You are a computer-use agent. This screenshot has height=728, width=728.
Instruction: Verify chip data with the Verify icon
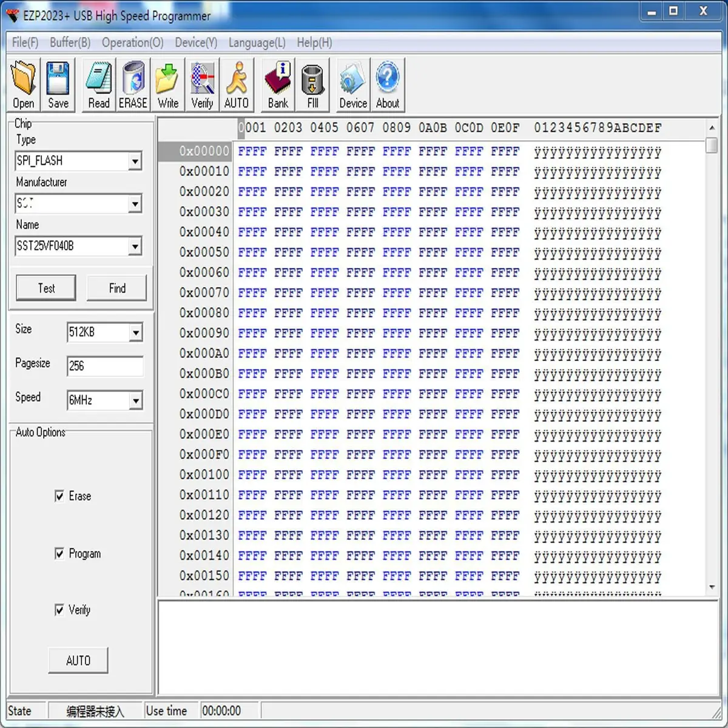point(202,85)
